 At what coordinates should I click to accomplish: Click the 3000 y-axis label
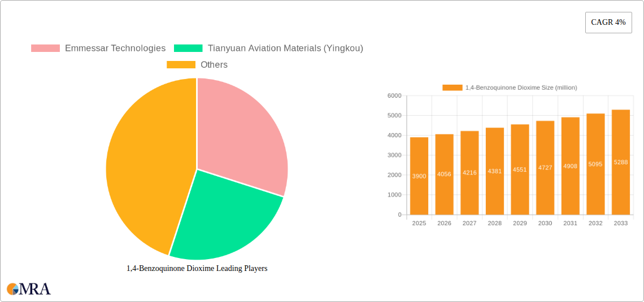(394, 155)
